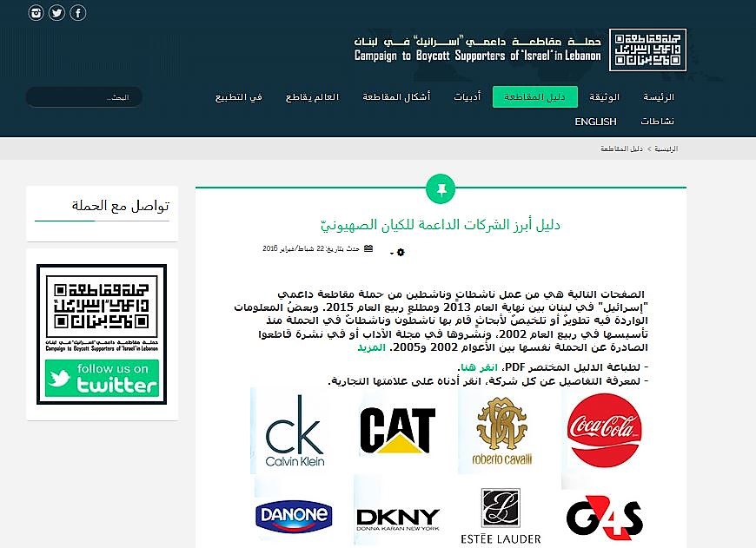Click the campaign square logo in header
The height and width of the screenshot is (548, 756).
[647, 50]
